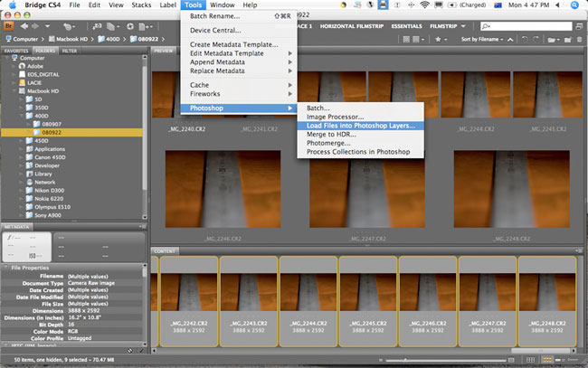Rotate 90 degrees clockwise

pyautogui.click(x=536, y=40)
